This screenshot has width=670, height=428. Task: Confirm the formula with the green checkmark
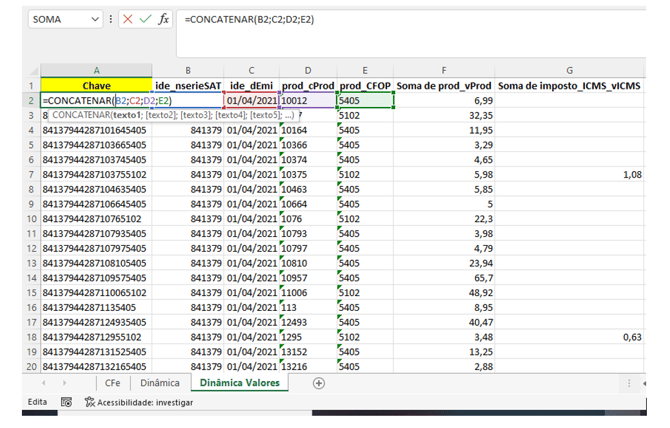click(145, 19)
